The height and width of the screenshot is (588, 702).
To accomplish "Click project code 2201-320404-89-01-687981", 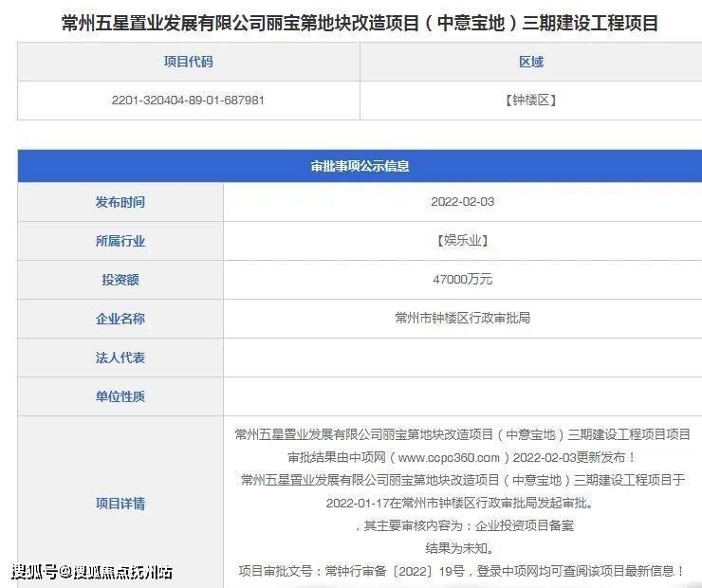I will point(188,100).
